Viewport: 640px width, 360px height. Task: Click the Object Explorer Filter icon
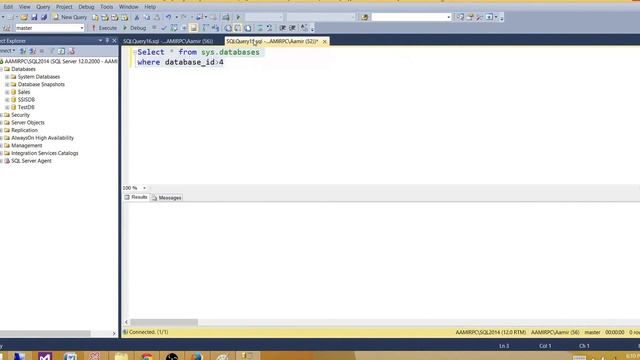point(51,51)
